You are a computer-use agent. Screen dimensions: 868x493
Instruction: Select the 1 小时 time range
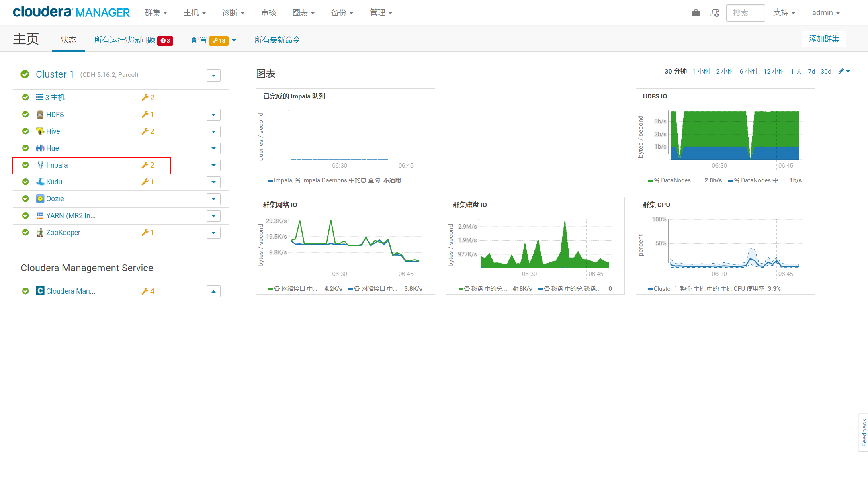(701, 71)
